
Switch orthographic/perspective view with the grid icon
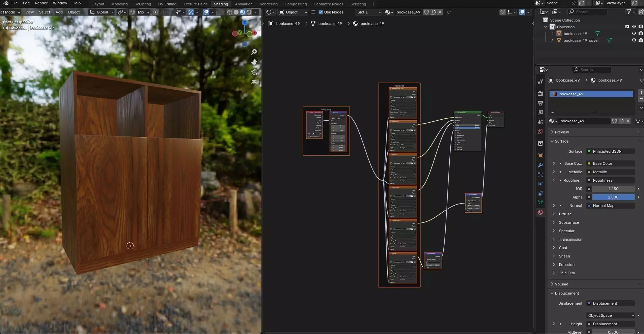point(254,82)
